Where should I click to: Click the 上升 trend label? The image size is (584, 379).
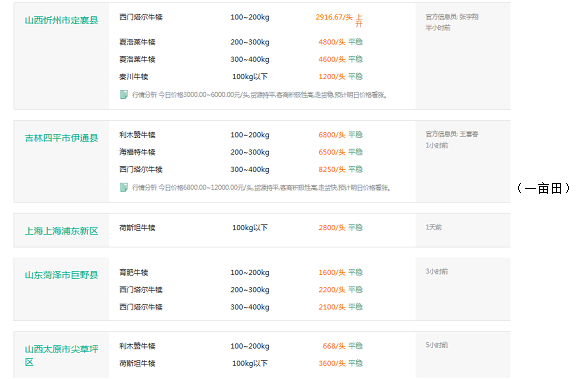pyautogui.click(x=359, y=20)
